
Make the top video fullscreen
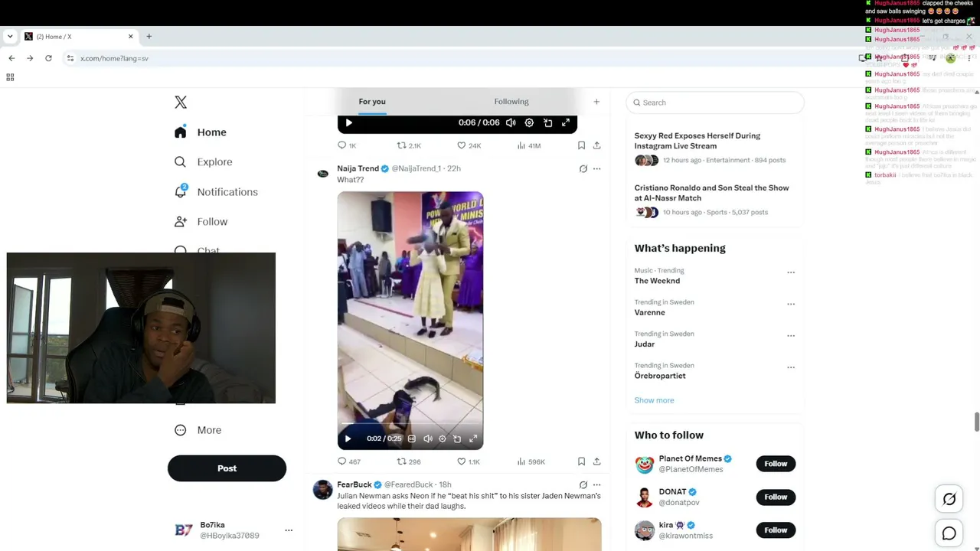coord(566,122)
